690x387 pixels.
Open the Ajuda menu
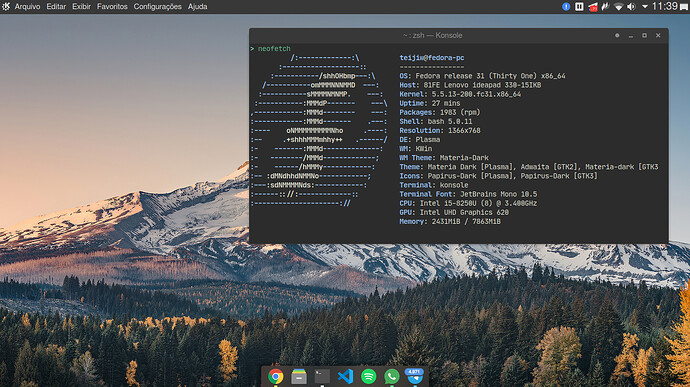(x=198, y=7)
